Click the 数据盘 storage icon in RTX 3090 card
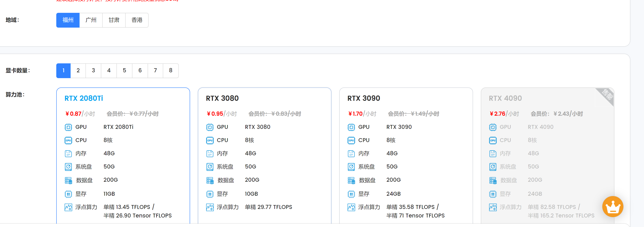644x227 pixels. [x=352, y=180]
